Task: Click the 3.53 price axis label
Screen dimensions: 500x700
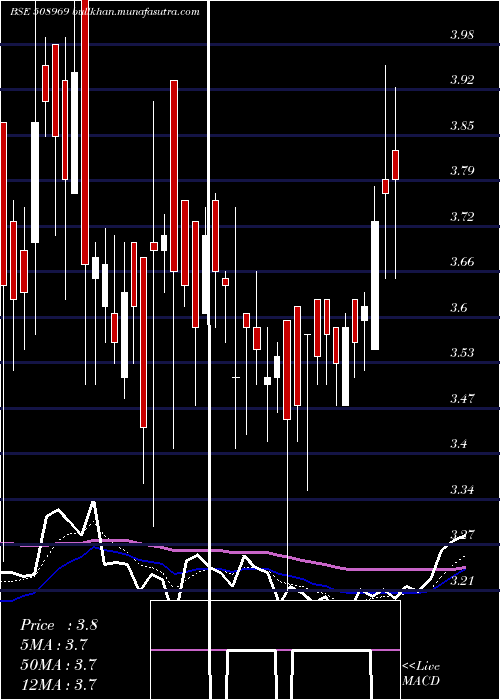Action: pos(462,353)
